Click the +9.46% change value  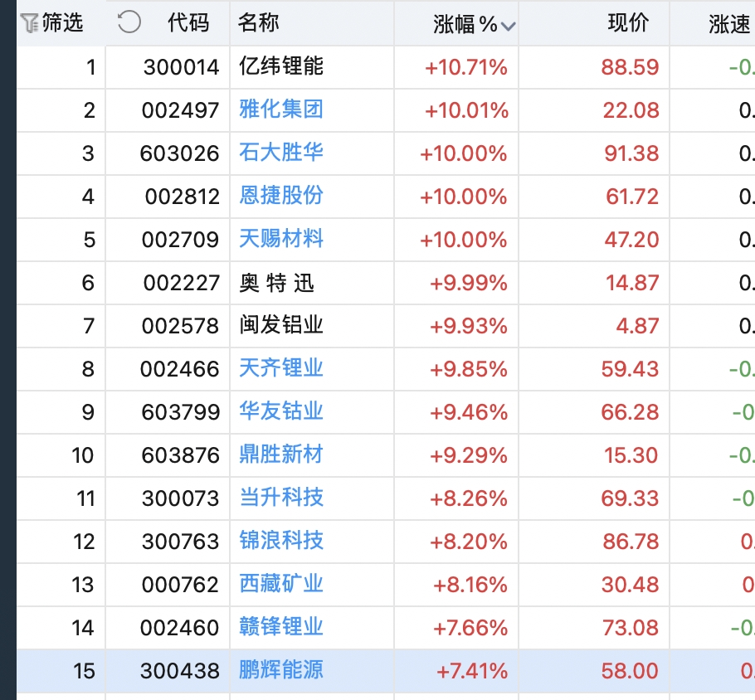pyautogui.click(x=469, y=412)
